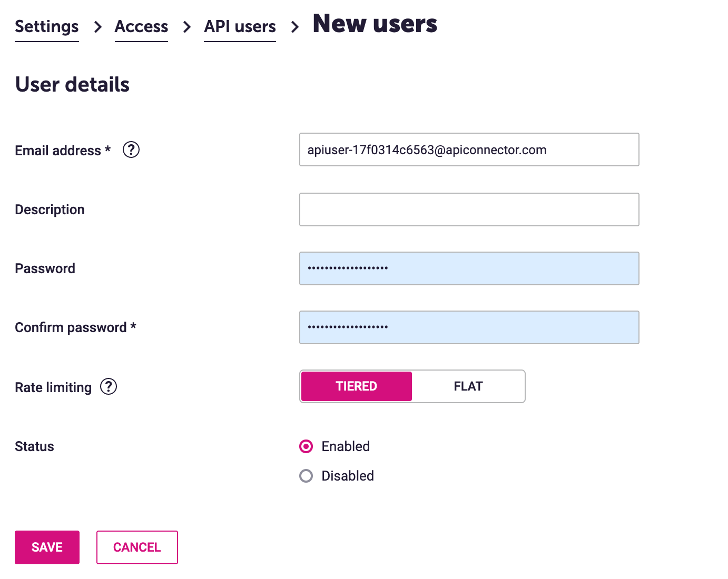
Task: Select the Disabled status radio button
Action: [306, 476]
